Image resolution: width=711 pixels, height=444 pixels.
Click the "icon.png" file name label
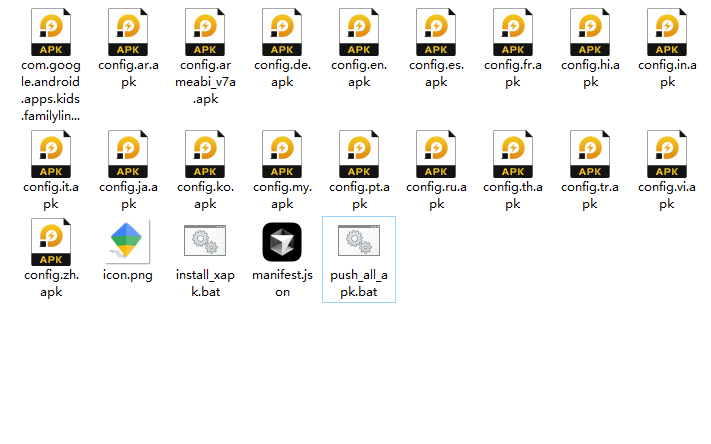[127, 275]
